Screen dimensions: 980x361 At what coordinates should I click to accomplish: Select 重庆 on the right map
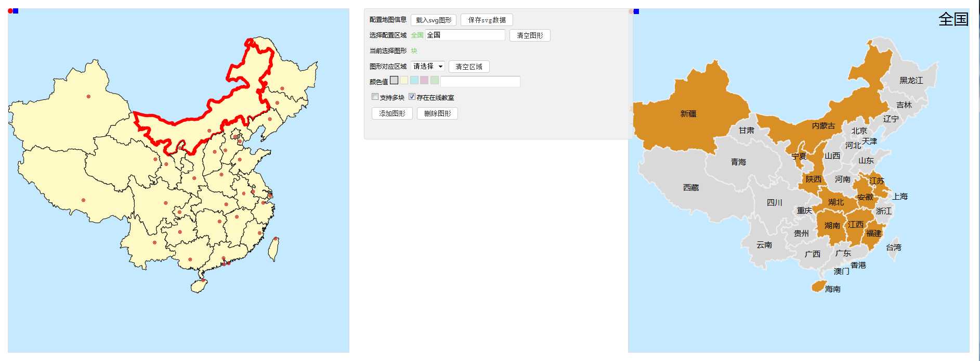804,211
